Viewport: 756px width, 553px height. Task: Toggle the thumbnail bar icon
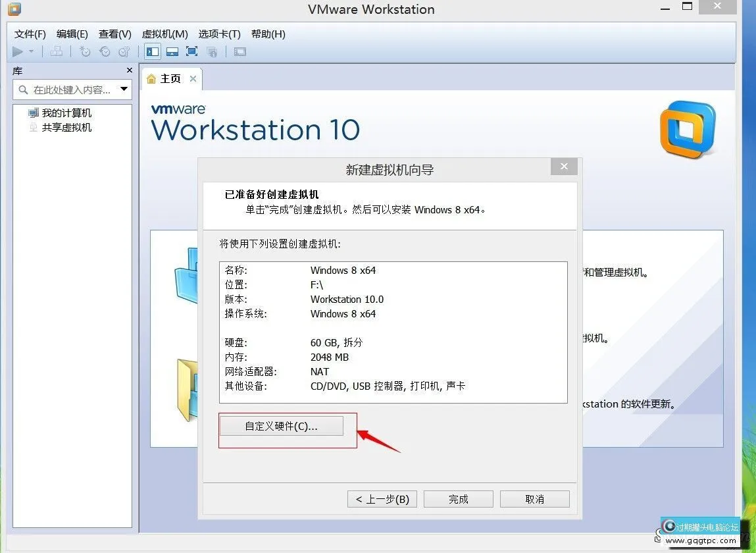(x=172, y=51)
